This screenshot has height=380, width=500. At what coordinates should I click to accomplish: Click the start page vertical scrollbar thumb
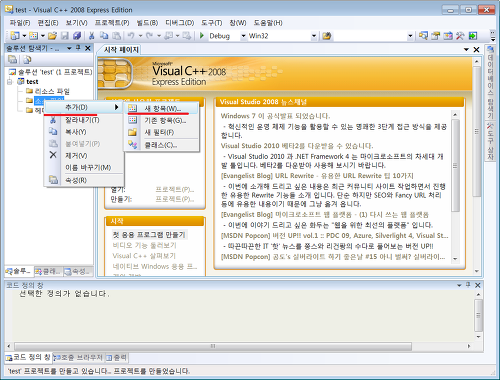tap(476, 132)
